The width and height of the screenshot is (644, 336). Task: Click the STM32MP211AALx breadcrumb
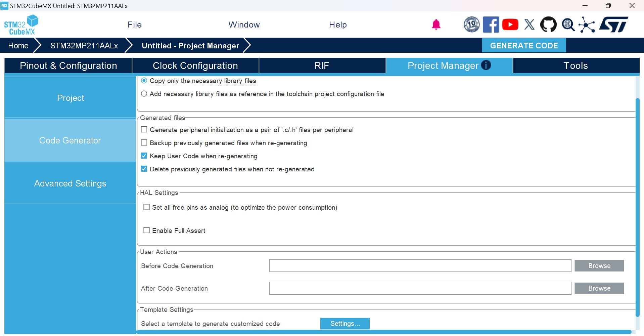click(84, 46)
